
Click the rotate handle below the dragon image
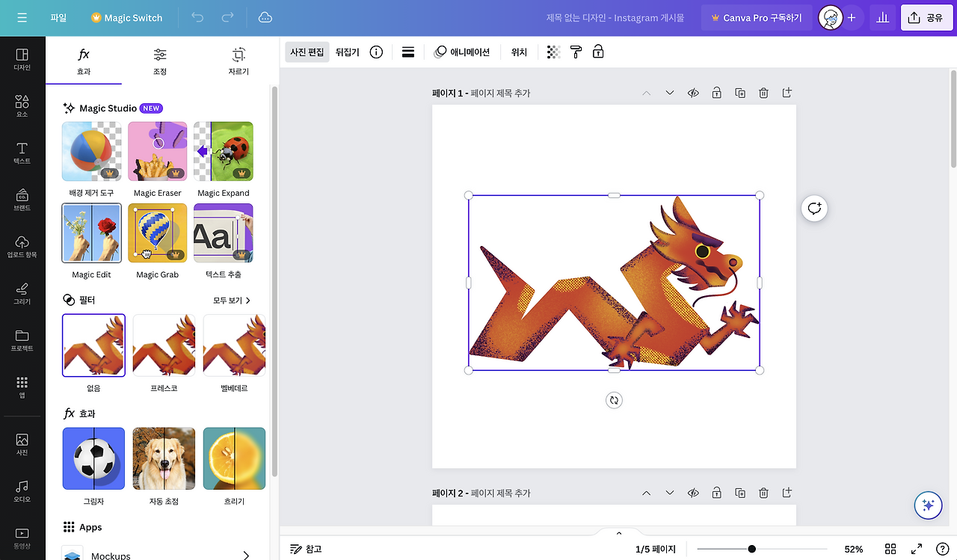614,400
